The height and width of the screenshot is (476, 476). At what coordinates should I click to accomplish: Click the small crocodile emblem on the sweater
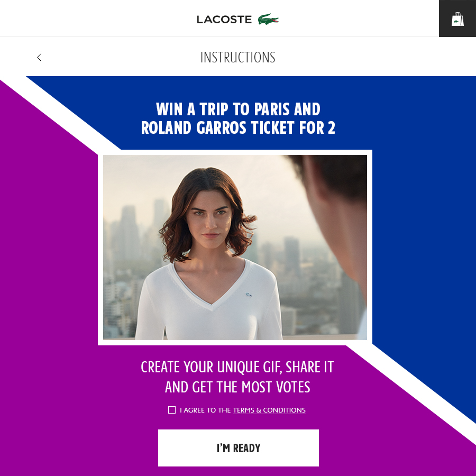click(249, 295)
